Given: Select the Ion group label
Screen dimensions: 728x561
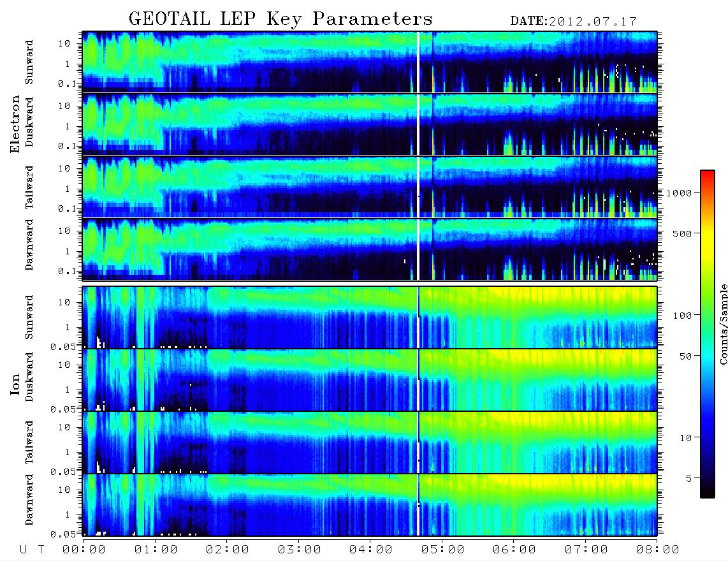Looking at the screenshot, I should [15, 384].
